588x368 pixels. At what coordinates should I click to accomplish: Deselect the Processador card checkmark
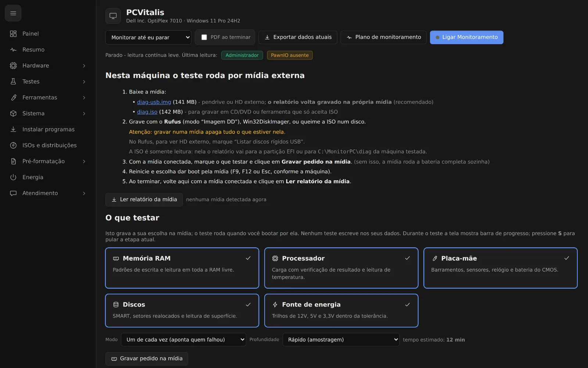point(407,258)
